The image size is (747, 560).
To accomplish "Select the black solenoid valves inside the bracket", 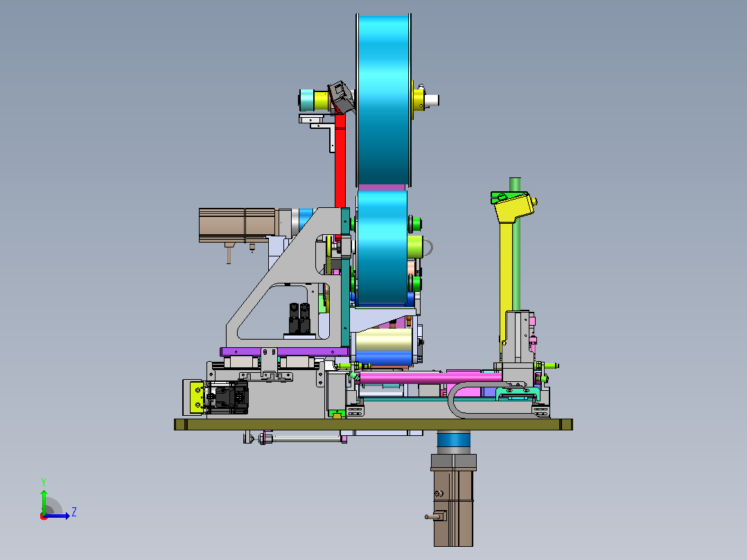I will pyautogui.click(x=299, y=318).
